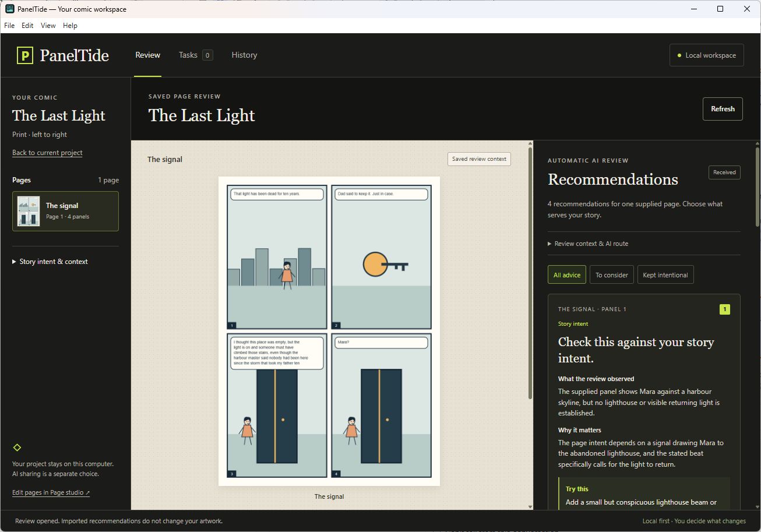Click the PanelTide app icon in title bar
Screen dimensions: 761x532
point(9,9)
